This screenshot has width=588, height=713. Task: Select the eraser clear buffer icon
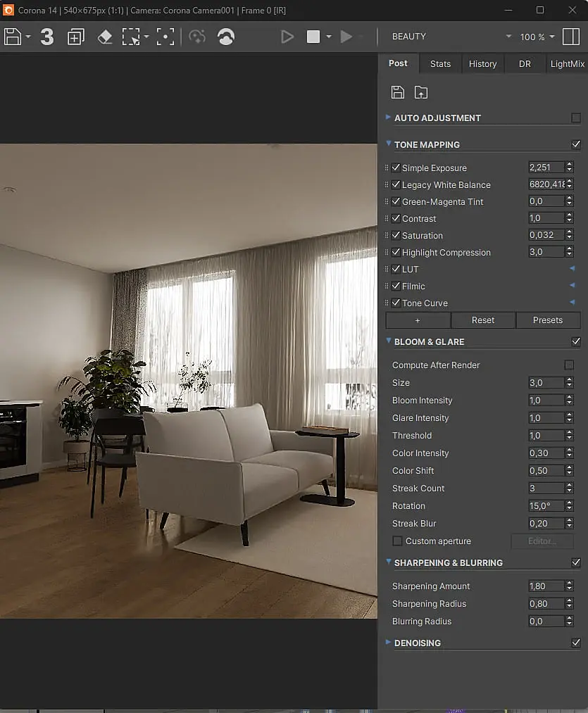[x=105, y=37]
